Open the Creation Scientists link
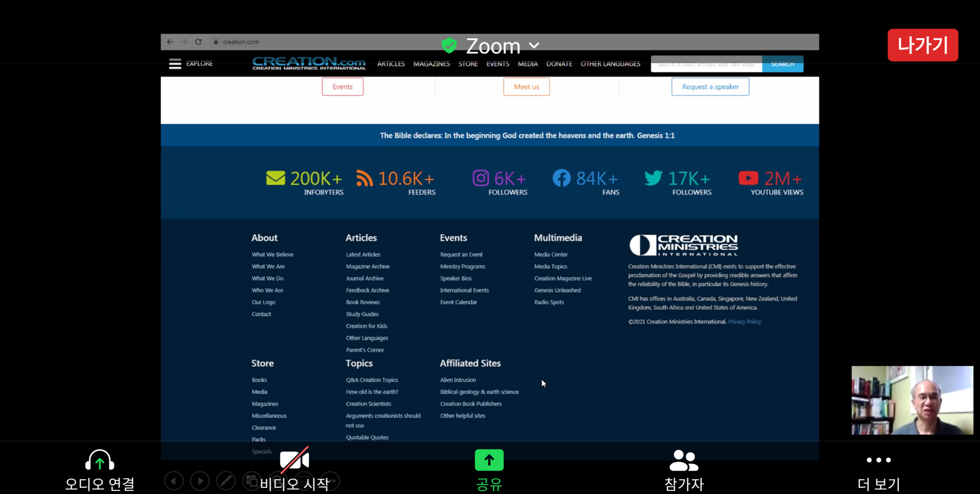The height and width of the screenshot is (494, 980). (x=368, y=404)
